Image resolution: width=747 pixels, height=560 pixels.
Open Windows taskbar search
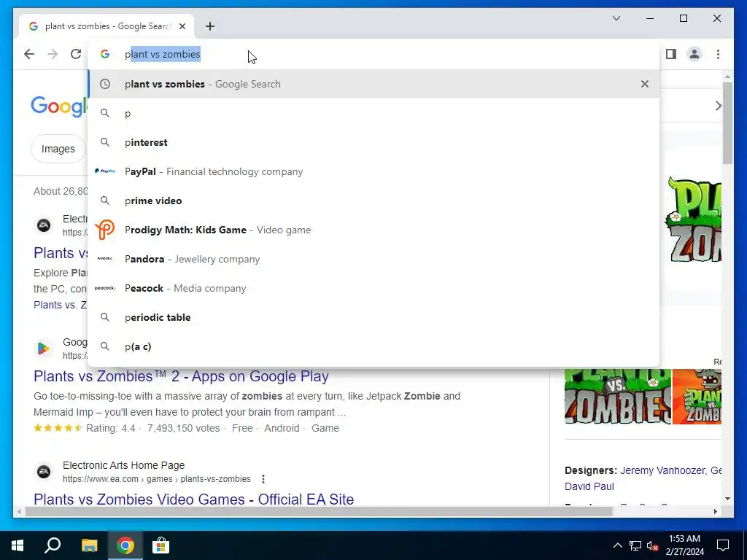pyautogui.click(x=53, y=545)
